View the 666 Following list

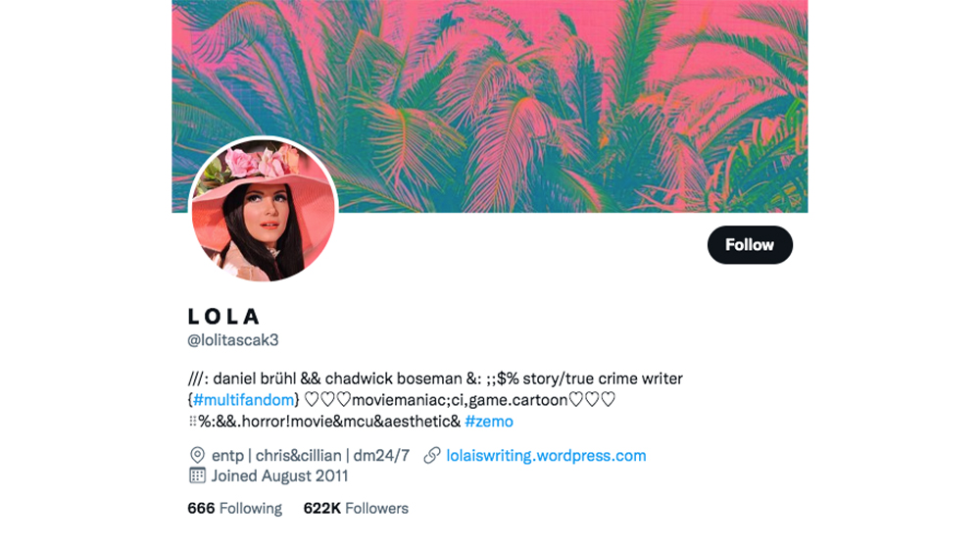235,508
